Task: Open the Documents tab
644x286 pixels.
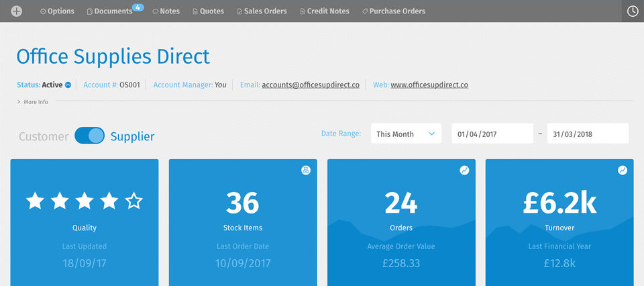Action: [109, 11]
